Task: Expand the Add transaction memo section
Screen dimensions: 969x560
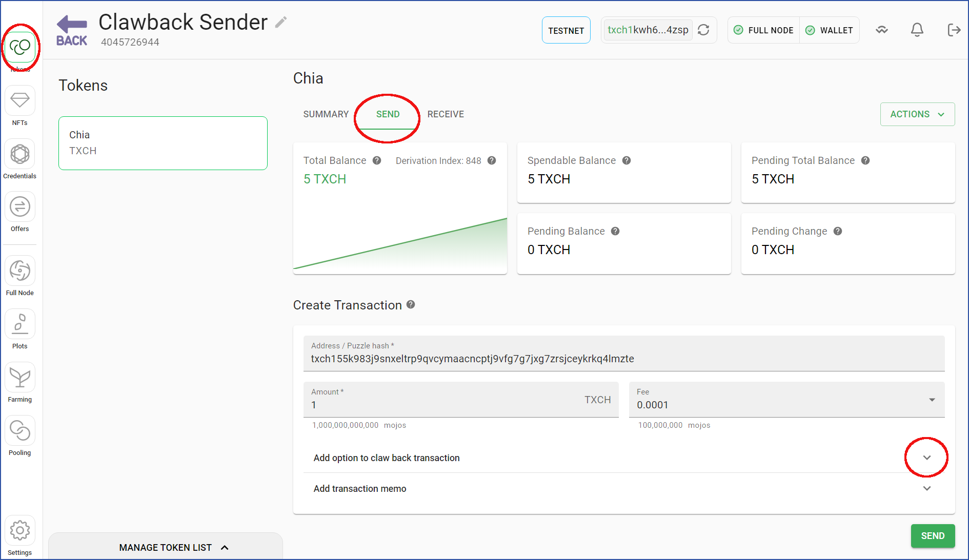Action: [927, 488]
